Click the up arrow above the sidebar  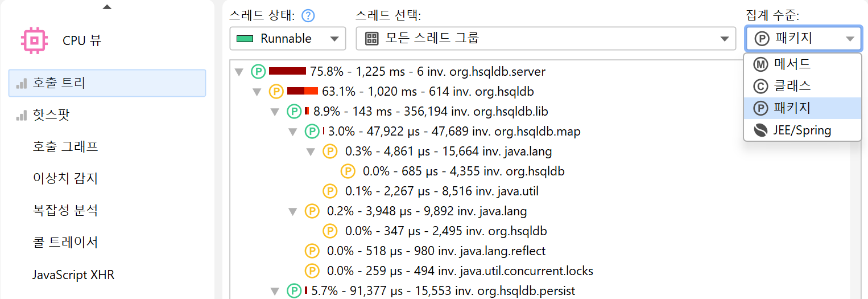107,7
